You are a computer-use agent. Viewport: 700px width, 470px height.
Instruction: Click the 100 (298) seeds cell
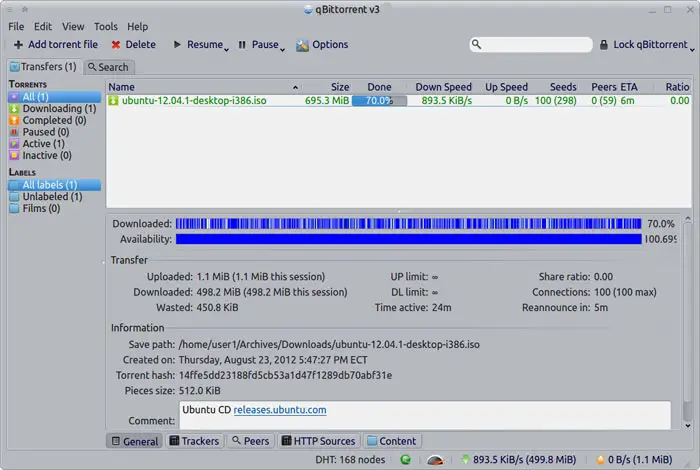[x=556, y=100]
